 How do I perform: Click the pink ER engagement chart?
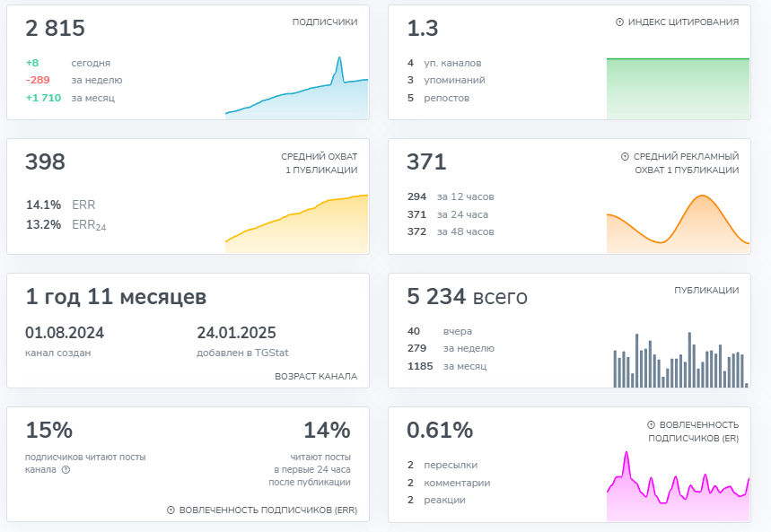(x=678, y=486)
